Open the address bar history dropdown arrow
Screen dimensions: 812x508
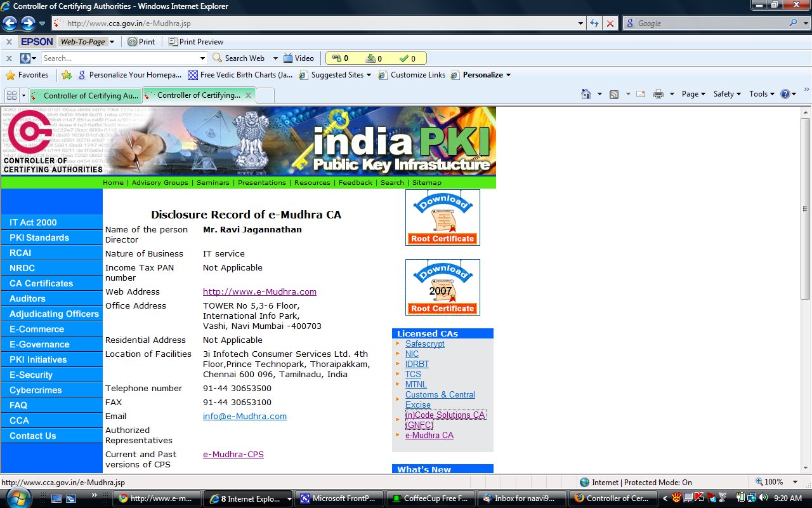(581, 23)
